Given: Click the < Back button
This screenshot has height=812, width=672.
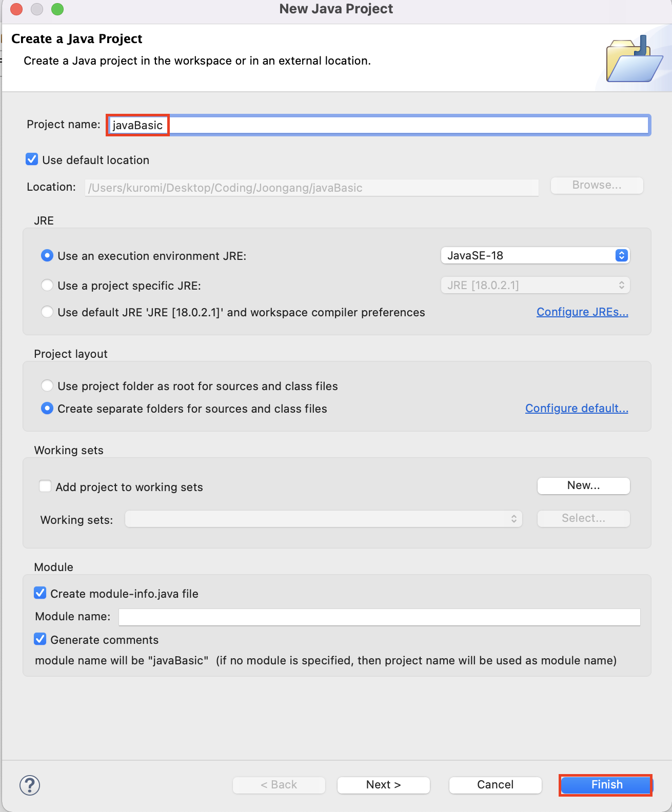Looking at the screenshot, I should 279,785.
